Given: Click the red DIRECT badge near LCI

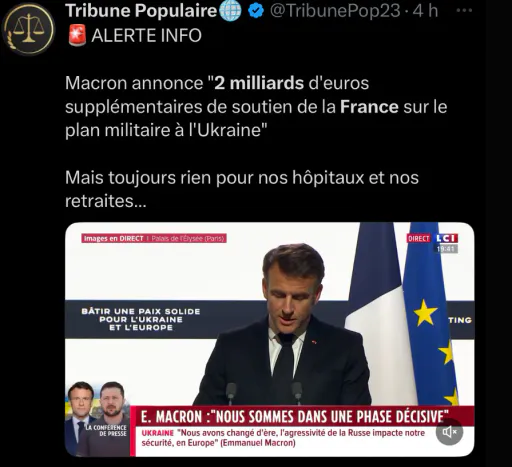Looking at the screenshot, I should pyautogui.click(x=419, y=239).
